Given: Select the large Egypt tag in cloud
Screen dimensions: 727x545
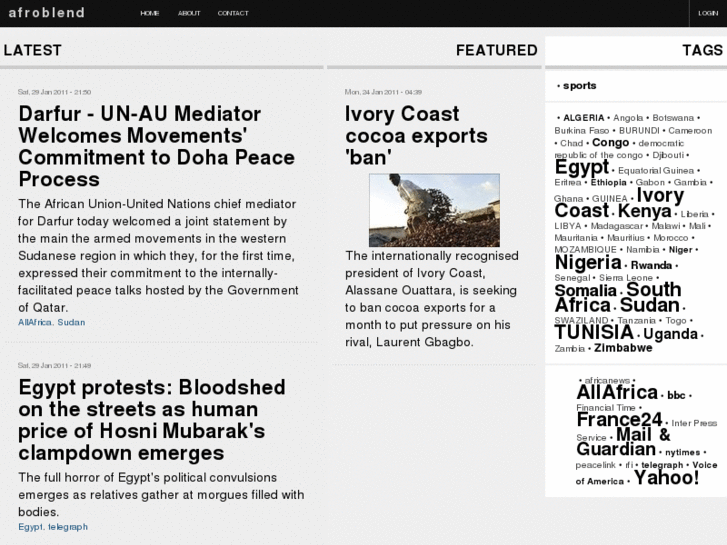Looking at the screenshot, I should (582, 167).
